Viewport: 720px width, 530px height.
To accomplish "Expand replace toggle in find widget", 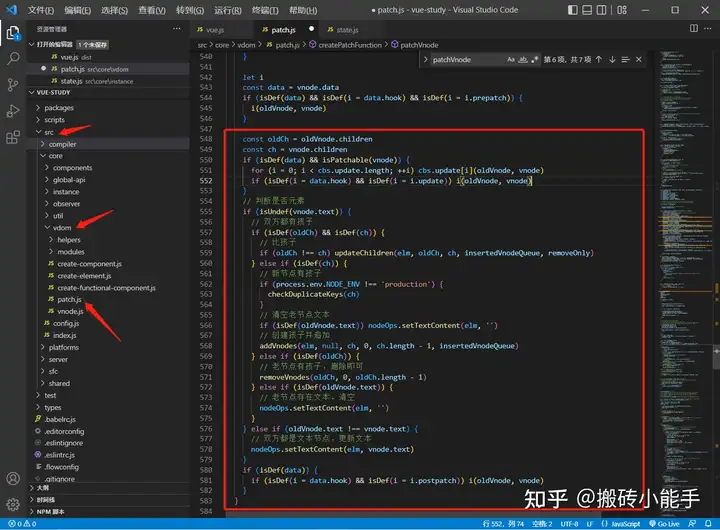I will [425, 60].
